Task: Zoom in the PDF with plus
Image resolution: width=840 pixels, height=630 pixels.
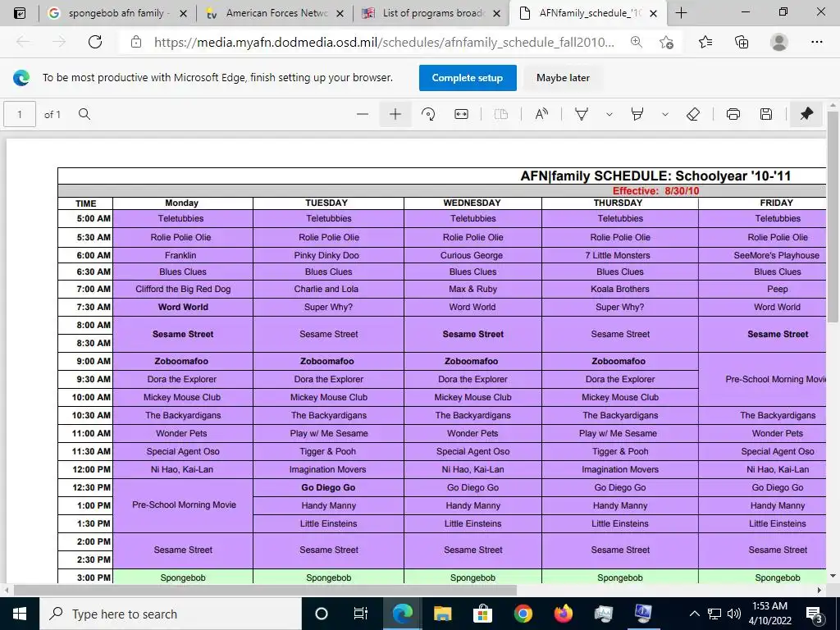Action: [395, 114]
